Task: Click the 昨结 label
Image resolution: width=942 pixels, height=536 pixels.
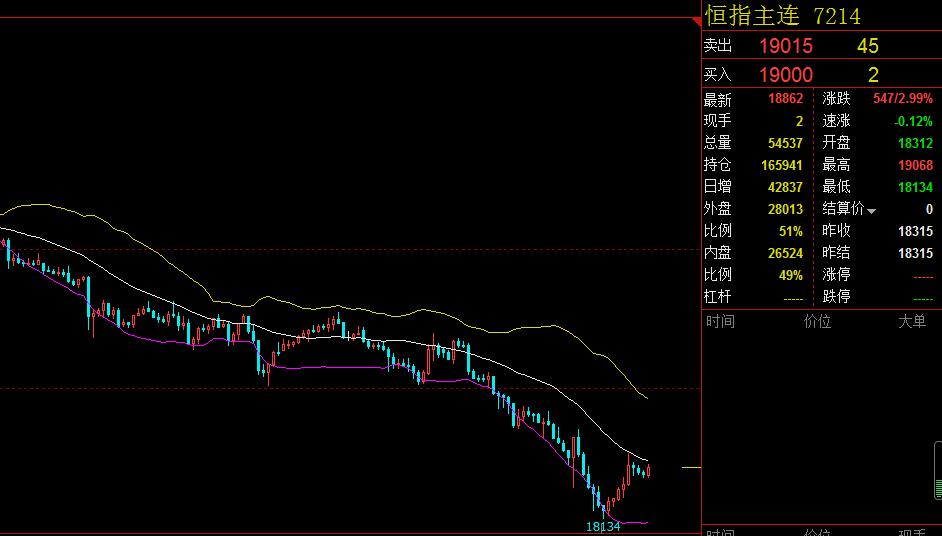Action: [836, 253]
